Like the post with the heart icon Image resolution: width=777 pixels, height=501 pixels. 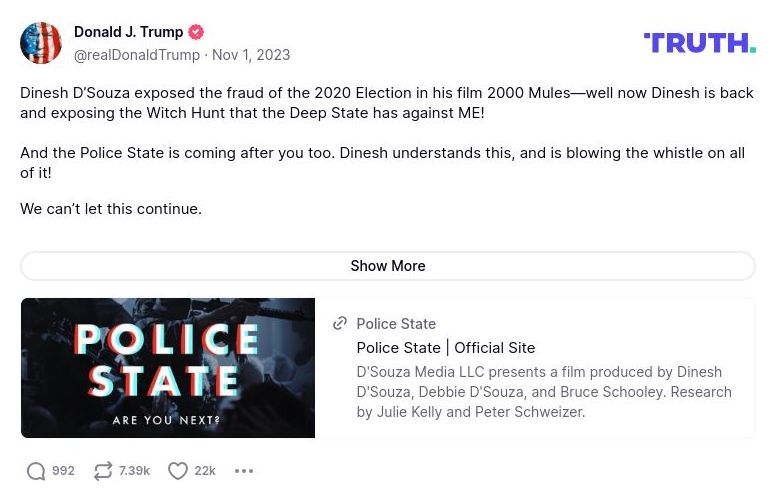178,471
